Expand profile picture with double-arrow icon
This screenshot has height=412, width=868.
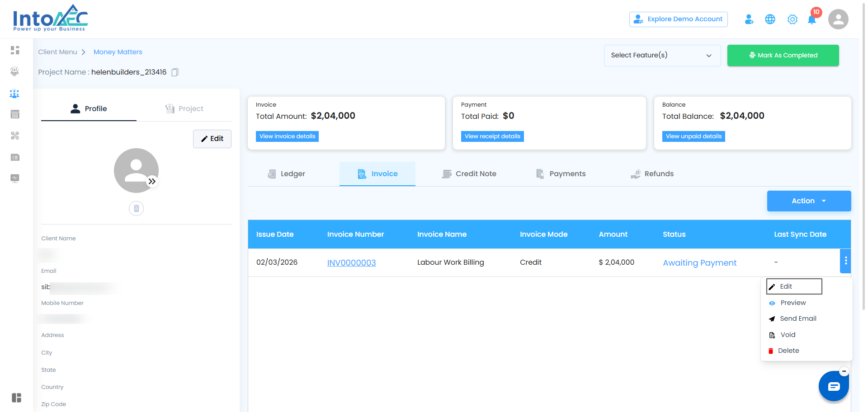coord(152,181)
